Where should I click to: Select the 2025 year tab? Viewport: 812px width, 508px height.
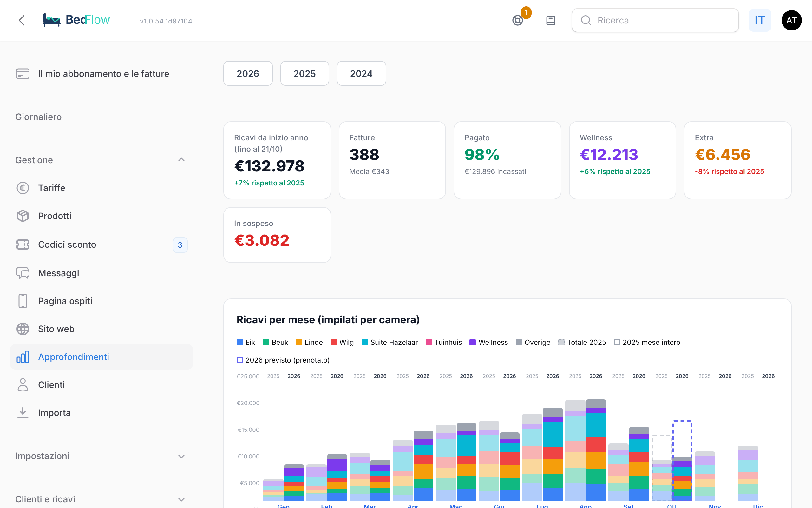[x=305, y=74]
